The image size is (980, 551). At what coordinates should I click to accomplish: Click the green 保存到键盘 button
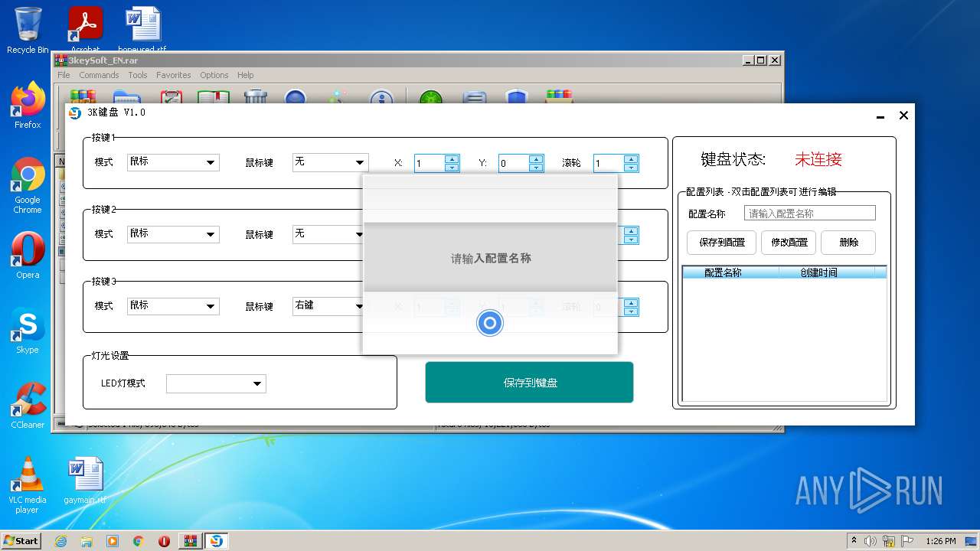coord(529,382)
